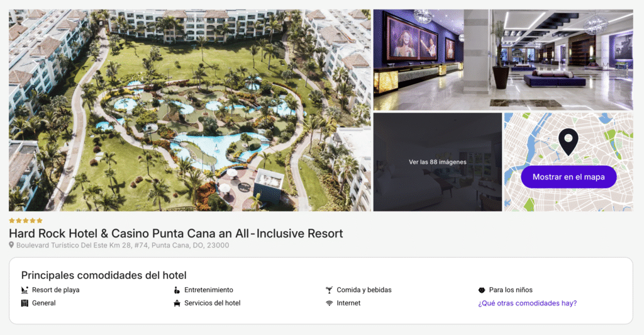The width and height of the screenshot is (644, 335).
Task: Click the Hard Rock Hotel title
Action: (176, 234)
